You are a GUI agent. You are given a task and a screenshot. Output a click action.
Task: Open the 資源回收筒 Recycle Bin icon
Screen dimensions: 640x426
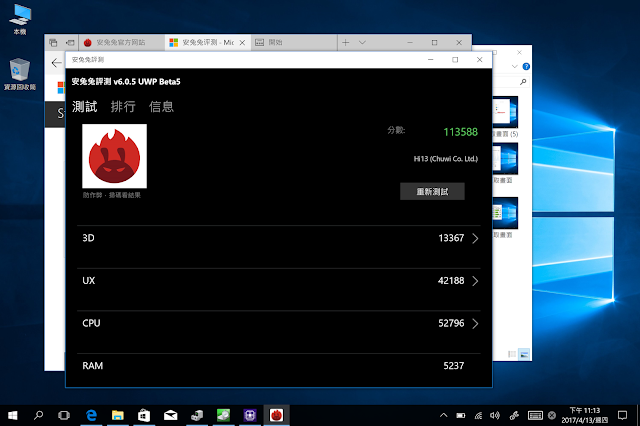pyautogui.click(x=20, y=74)
